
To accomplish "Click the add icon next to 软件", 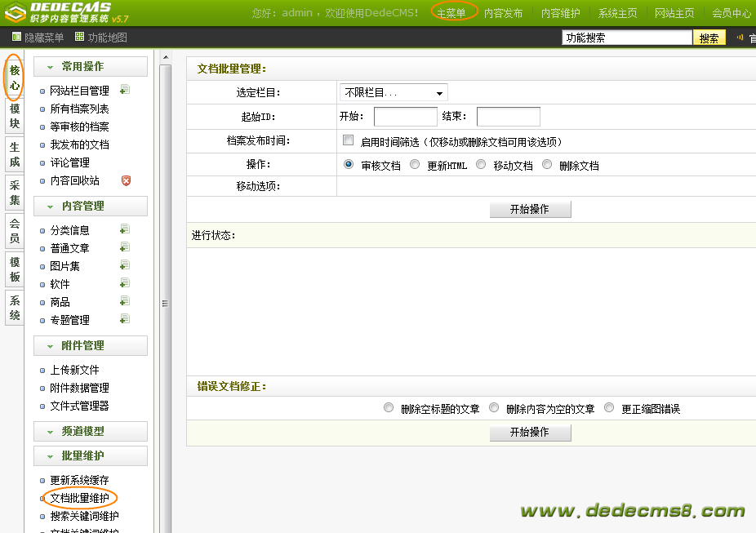I will tap(125, 283).
